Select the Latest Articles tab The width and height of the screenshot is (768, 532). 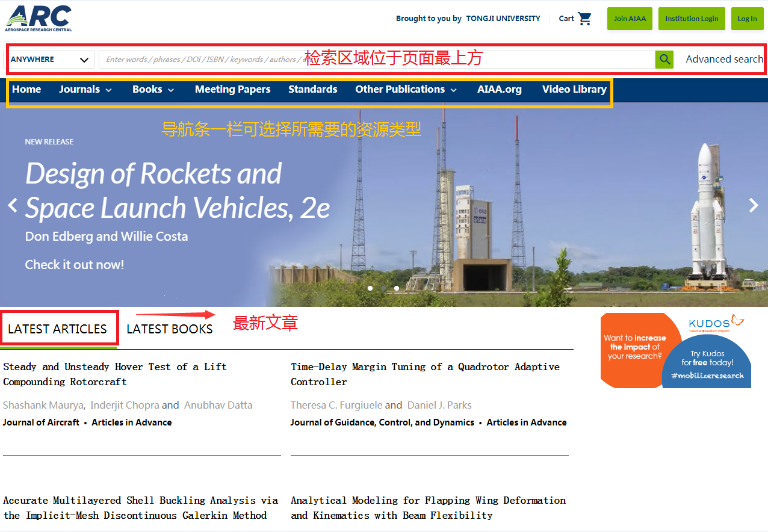tap(57, 329)
